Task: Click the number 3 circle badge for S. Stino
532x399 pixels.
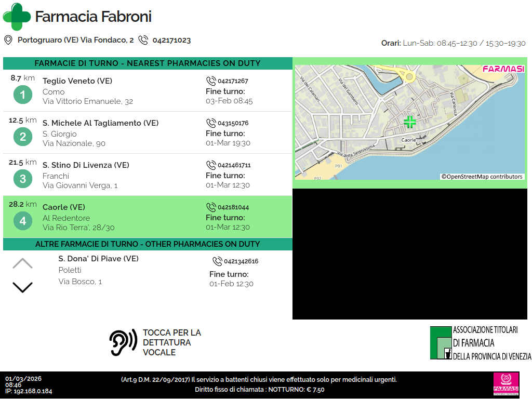Action: (x=22, y=179)
